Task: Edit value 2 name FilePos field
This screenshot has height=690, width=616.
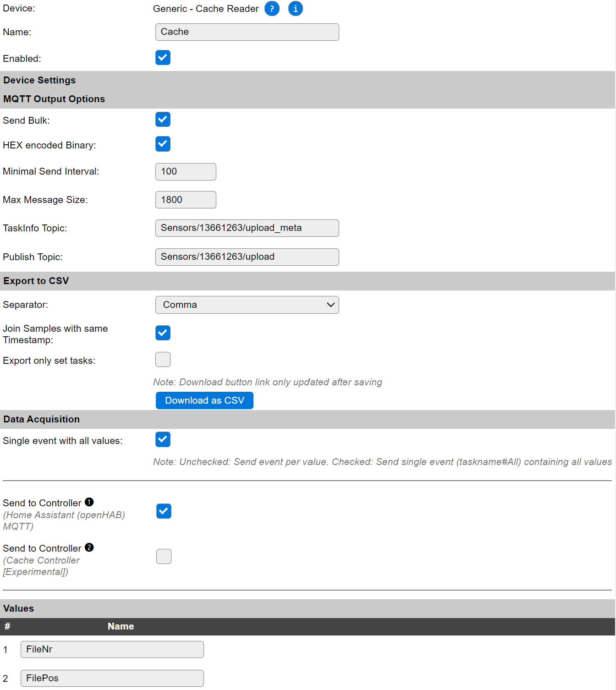Action: tap(112, 679)
